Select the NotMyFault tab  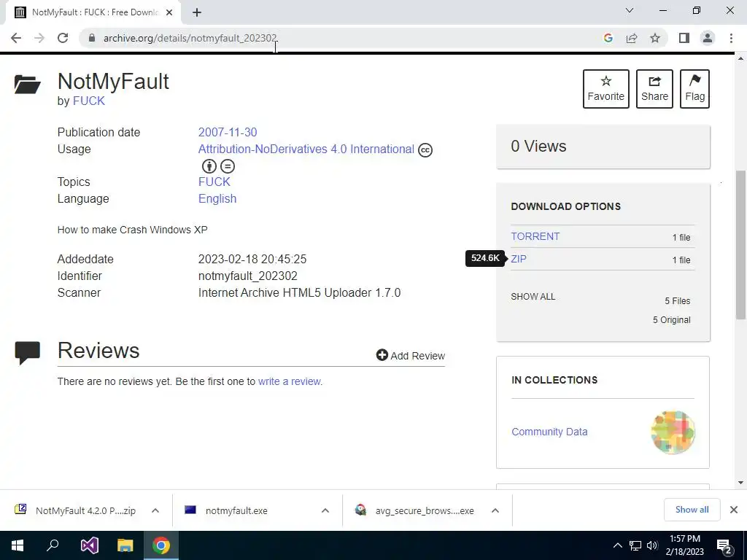[x=93, y=12]
